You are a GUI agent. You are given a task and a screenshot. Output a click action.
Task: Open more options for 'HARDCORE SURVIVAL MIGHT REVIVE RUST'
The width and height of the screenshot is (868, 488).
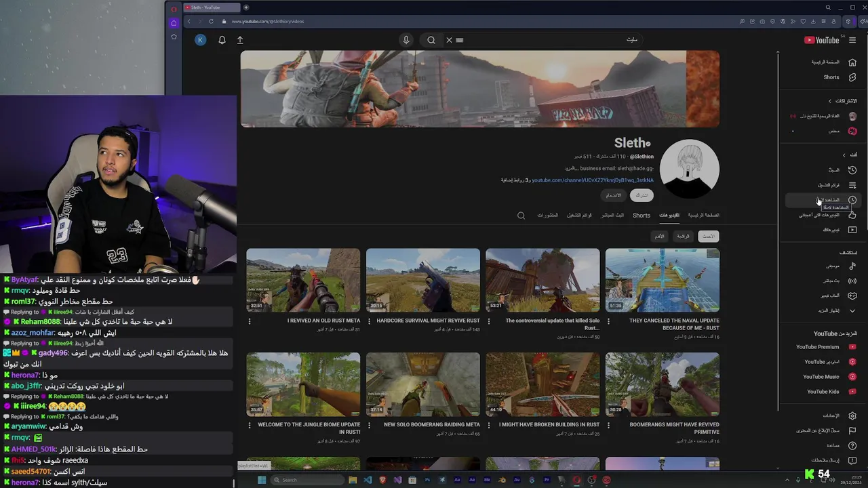[x=369, y=321]
